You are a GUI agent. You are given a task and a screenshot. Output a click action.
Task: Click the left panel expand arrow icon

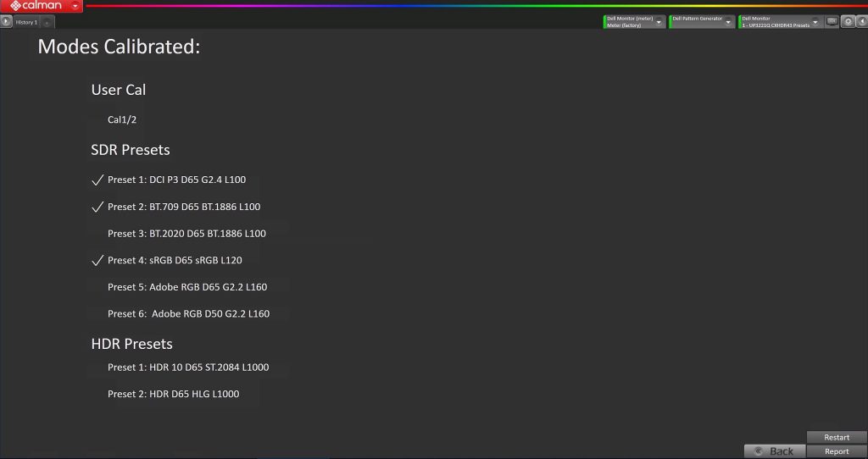pyautogui.click(x=6, y=21)
